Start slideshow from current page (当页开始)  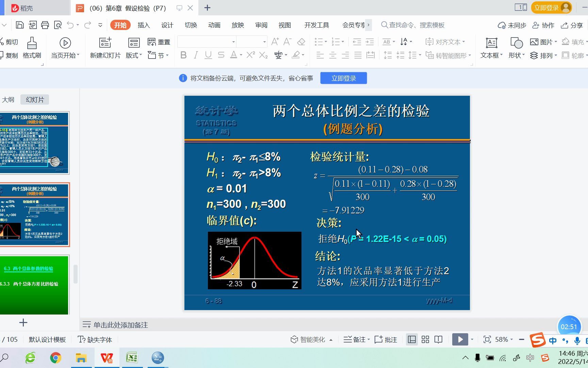65,48
